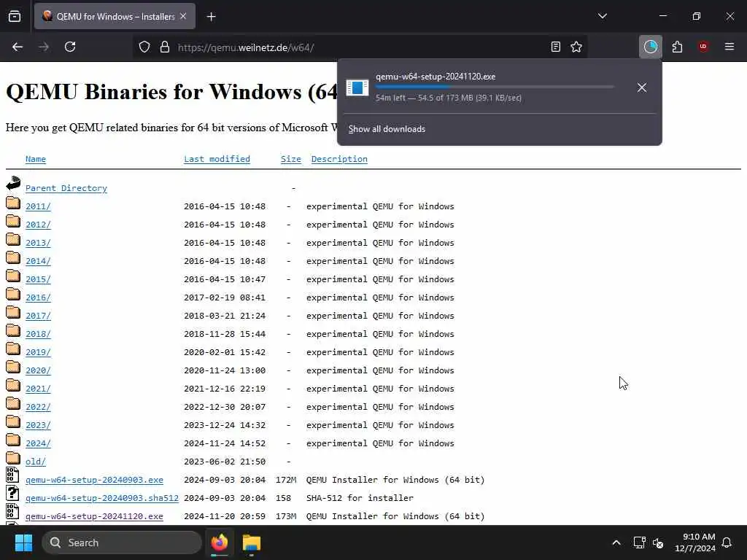Open tracking protection shield icon
This screenshot has width=747, height=560.
point(144,47)
